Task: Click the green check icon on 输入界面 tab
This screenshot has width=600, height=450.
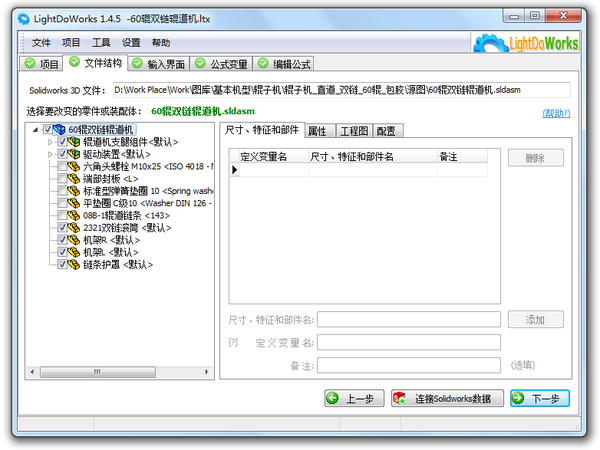Action: [x=137, y=63]
